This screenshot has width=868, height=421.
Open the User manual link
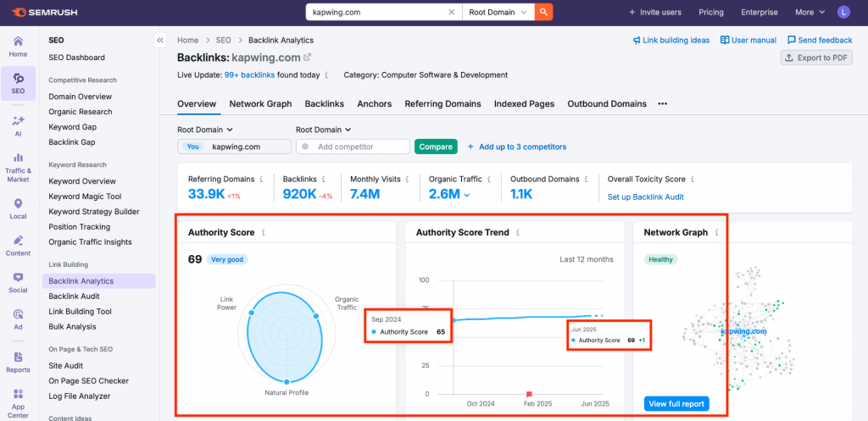748,41
